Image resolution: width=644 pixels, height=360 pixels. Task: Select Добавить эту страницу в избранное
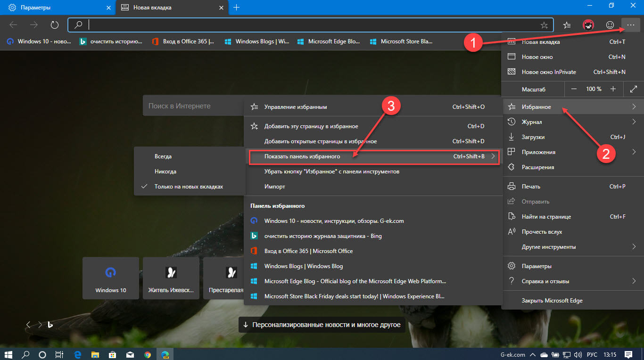click(x=372, y=126)
